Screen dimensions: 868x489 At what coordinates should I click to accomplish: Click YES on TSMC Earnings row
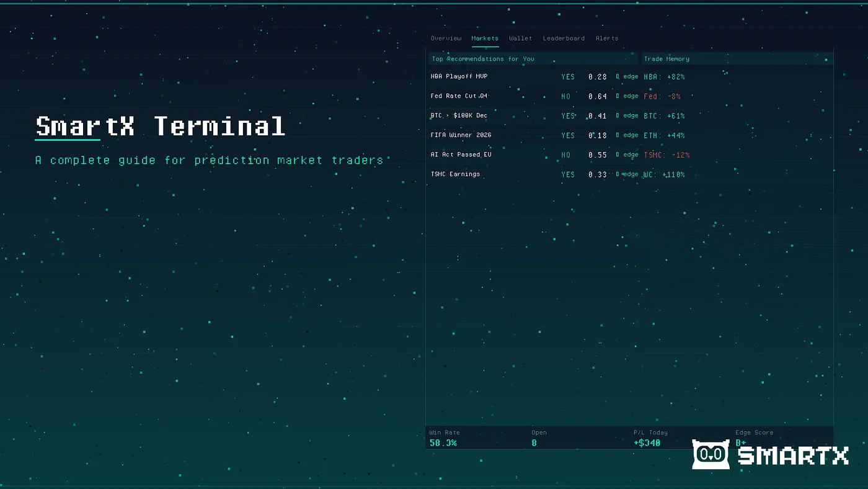pyautogui.click(x=568, y=175)
